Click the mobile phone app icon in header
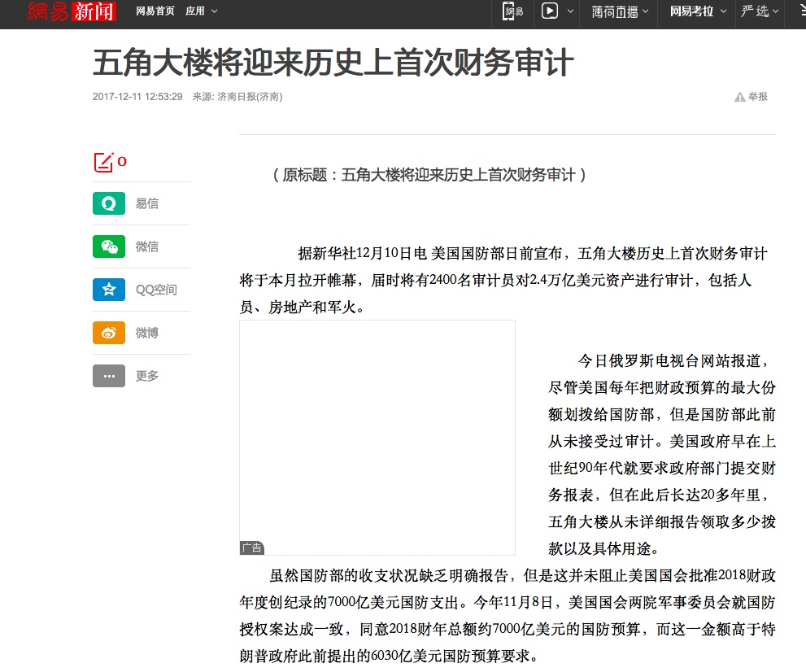 click(x=512, y=11)
